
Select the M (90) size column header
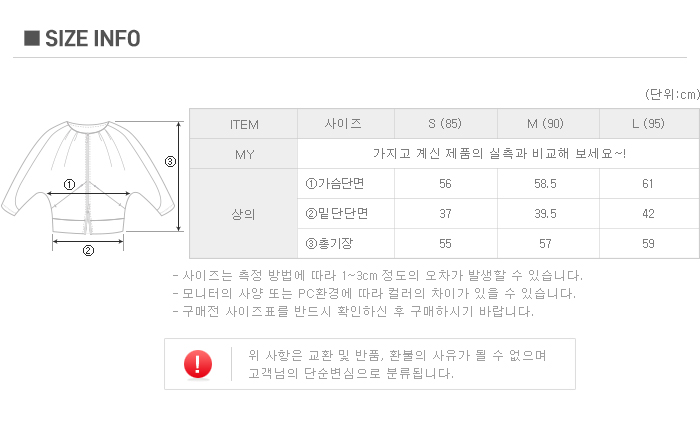tap(546, 125)
